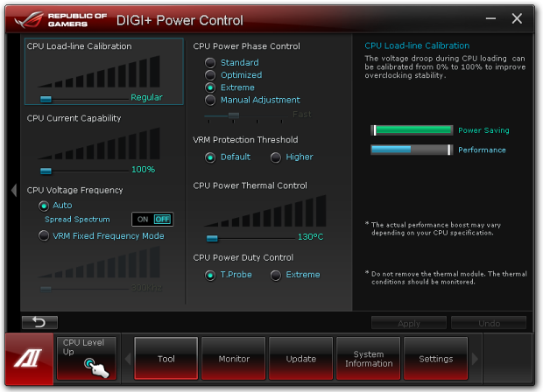Click the Power Saving green bar

[412, 130]
